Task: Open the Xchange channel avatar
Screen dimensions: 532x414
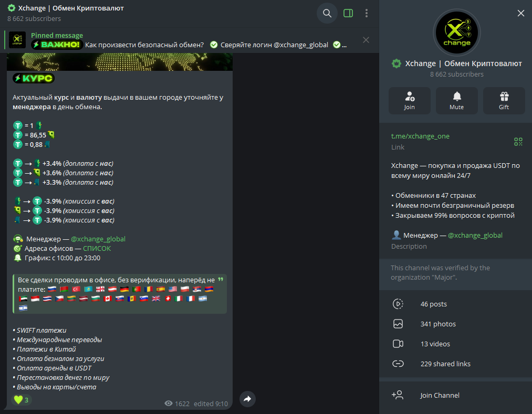Action: (x=457, y=33)
